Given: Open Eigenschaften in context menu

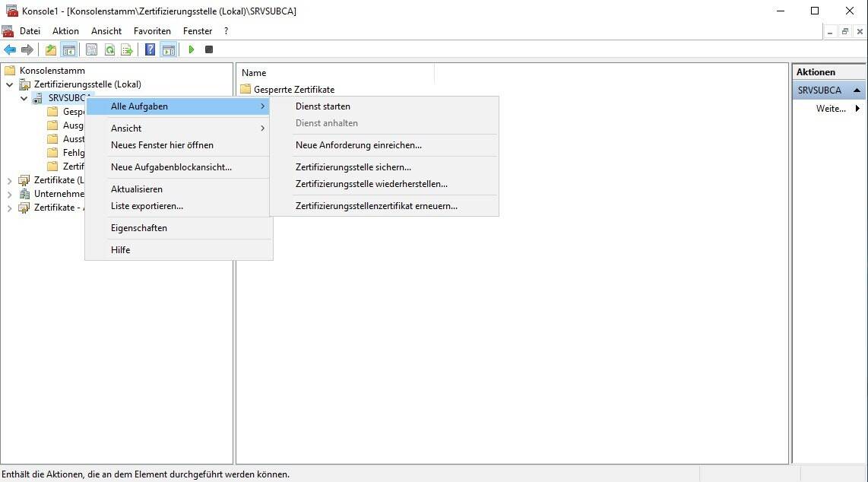Looking at the screenshot, I should point(139,228).
